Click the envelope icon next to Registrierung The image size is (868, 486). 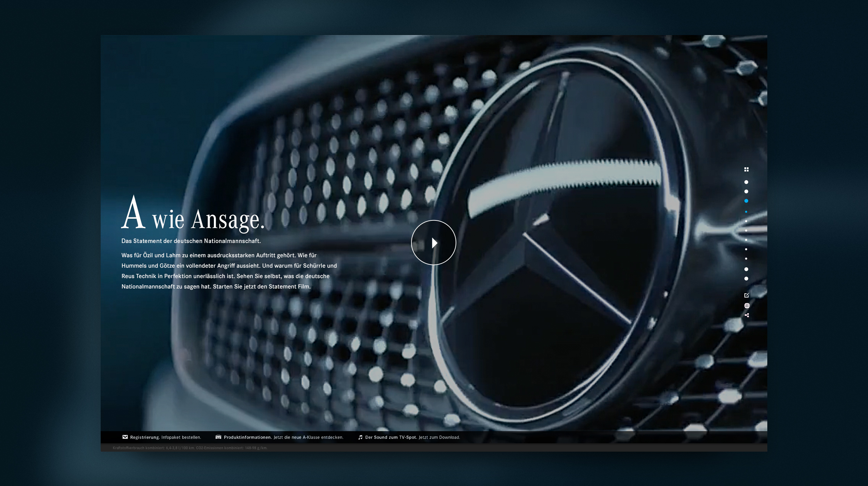pos(125,437)
